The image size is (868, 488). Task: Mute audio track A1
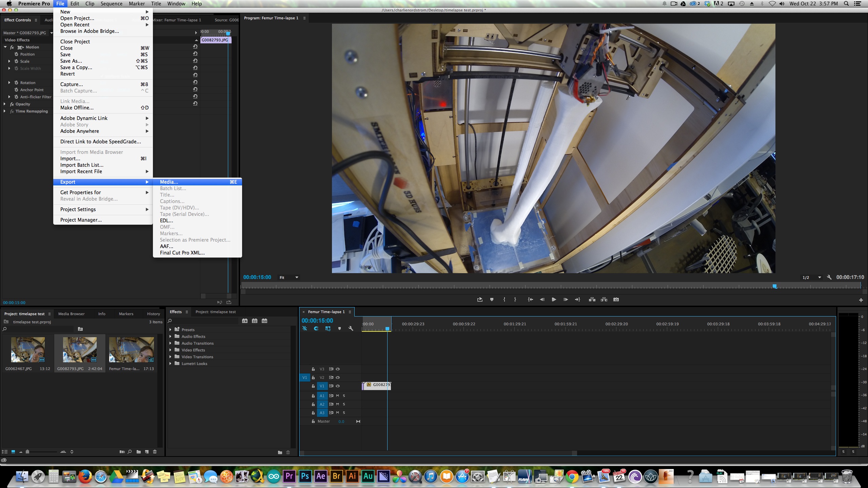coord(337,396)
